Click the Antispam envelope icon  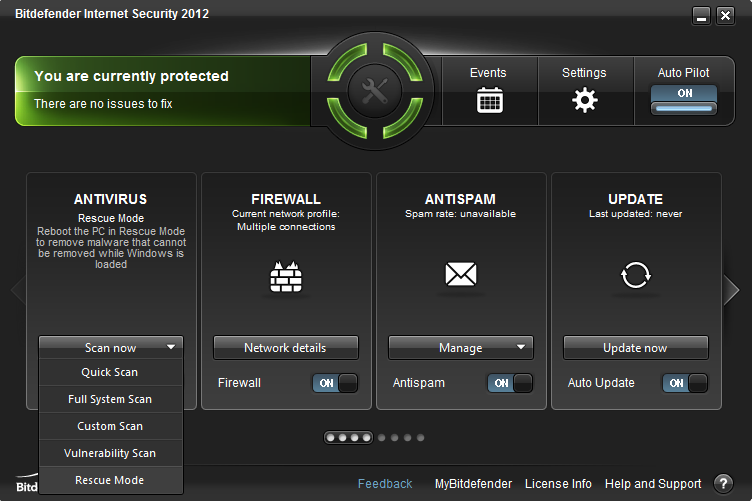pos(461,274)
